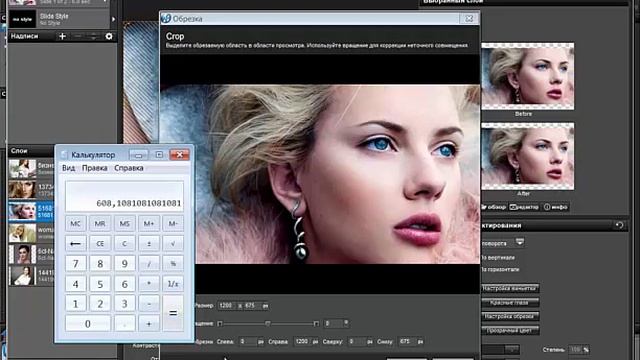Click the crop width field showing 1200
The height and width of the screenshot is (360, 640).
click(227, 305)
